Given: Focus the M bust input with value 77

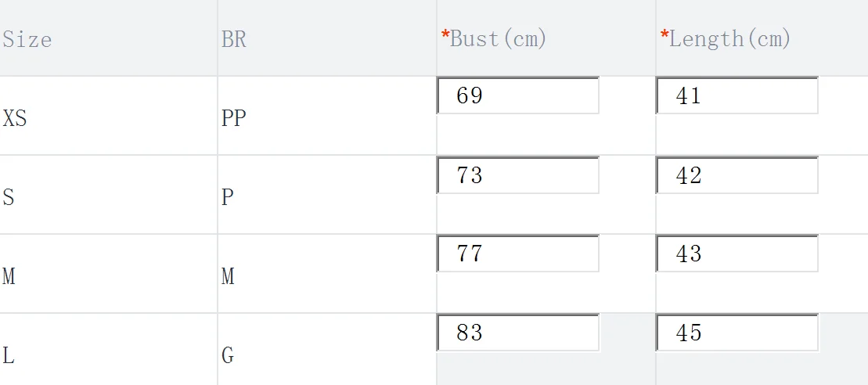Looking at the screenshot, I should (517, 254).
